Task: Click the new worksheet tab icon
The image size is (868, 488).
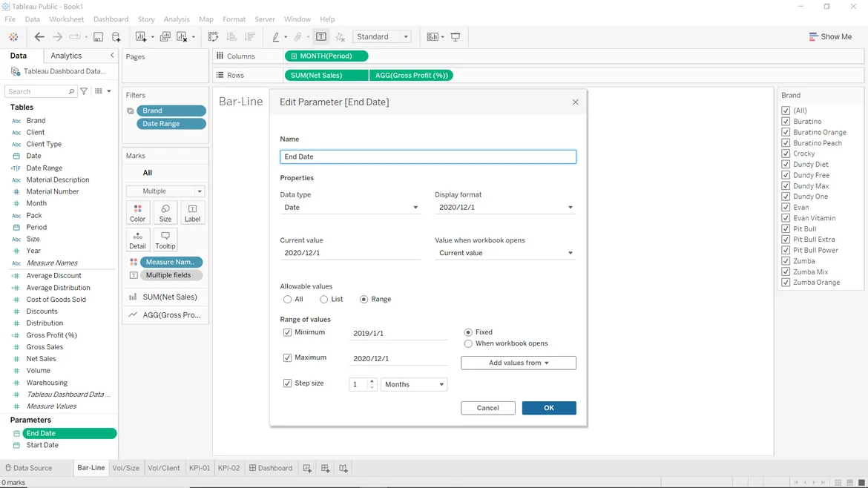Action: (307, 469)
